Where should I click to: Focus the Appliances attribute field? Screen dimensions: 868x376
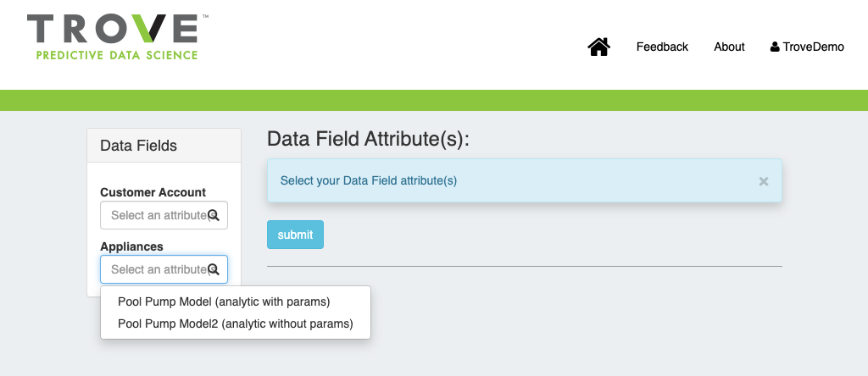[x=157, y=269]
